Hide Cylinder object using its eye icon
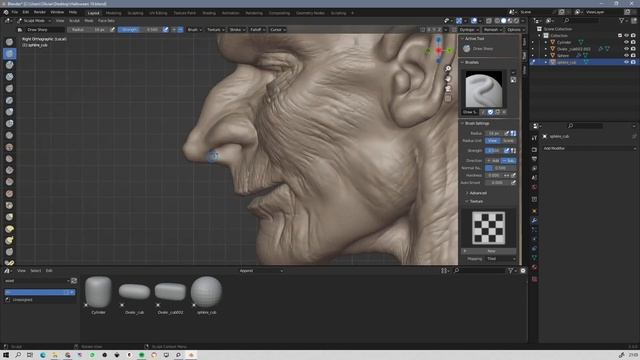This screenshot has width=640, height=360. click(x=627, y=42)
